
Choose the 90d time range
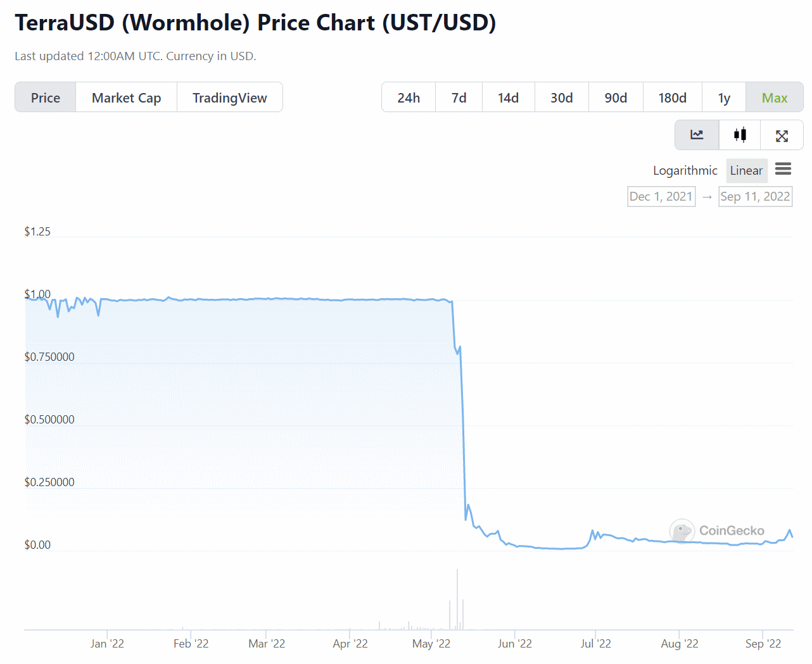coord(615,97)
